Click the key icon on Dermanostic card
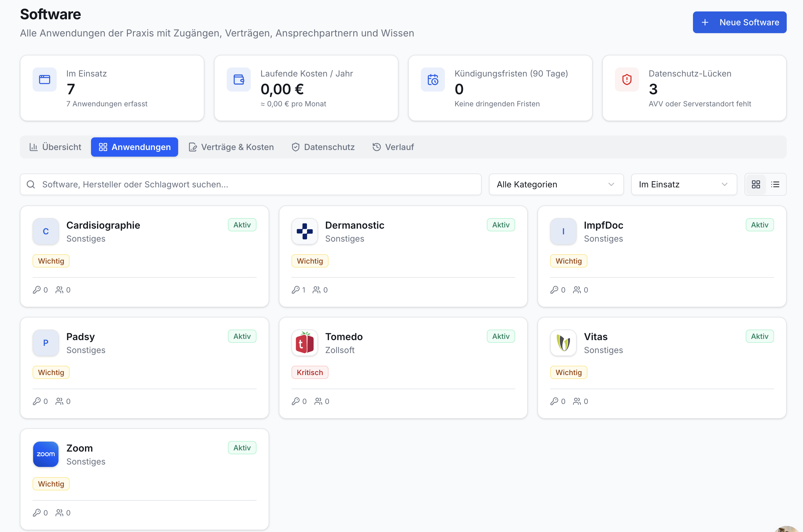 tap(295, 290)
